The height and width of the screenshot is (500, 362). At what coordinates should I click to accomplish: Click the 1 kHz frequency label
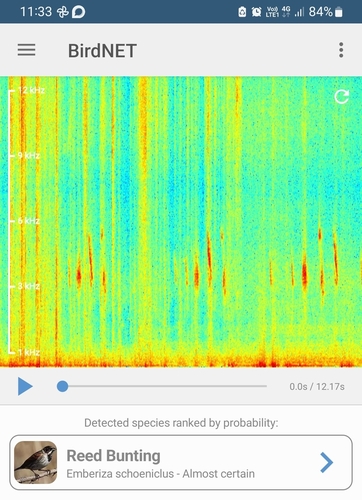(x=29, y=352)
